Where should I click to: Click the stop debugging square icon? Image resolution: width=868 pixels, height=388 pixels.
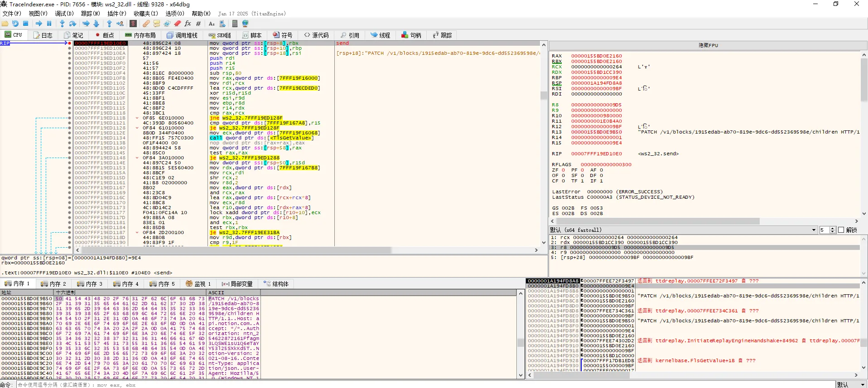[26, 24]
